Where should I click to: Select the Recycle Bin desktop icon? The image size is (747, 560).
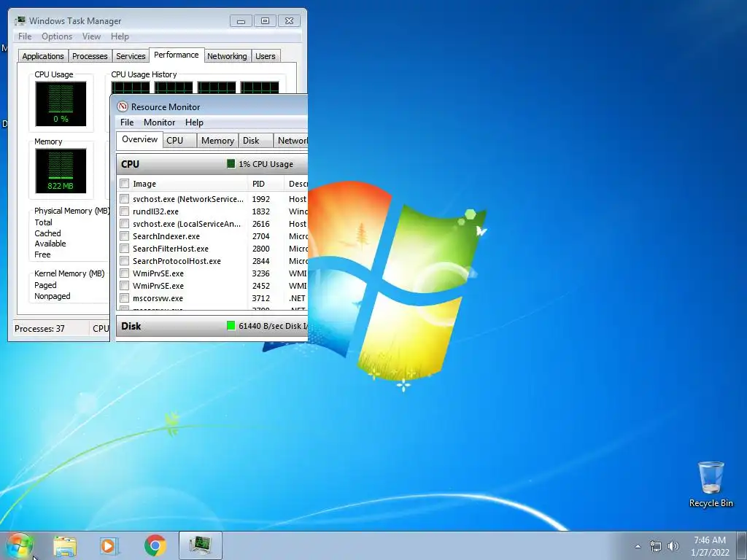pyautogui.click(x=711, y=484)
